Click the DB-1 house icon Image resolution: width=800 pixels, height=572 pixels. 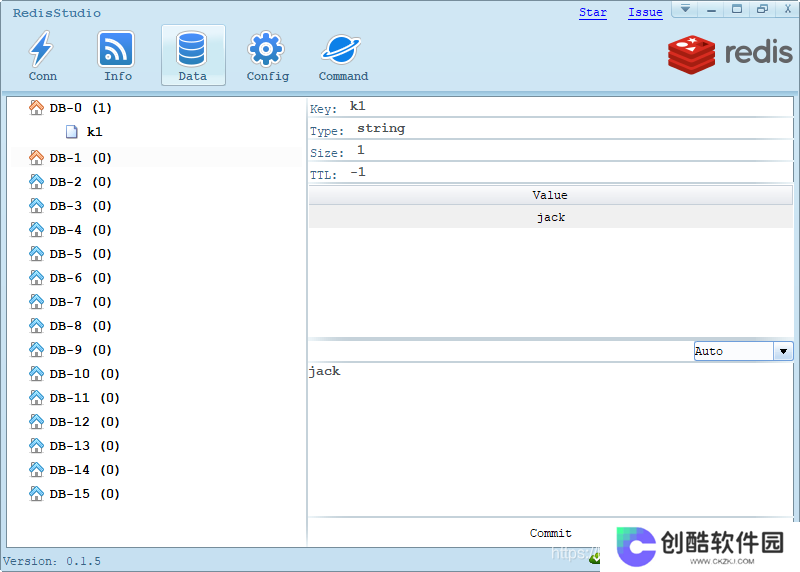point(36,158)
